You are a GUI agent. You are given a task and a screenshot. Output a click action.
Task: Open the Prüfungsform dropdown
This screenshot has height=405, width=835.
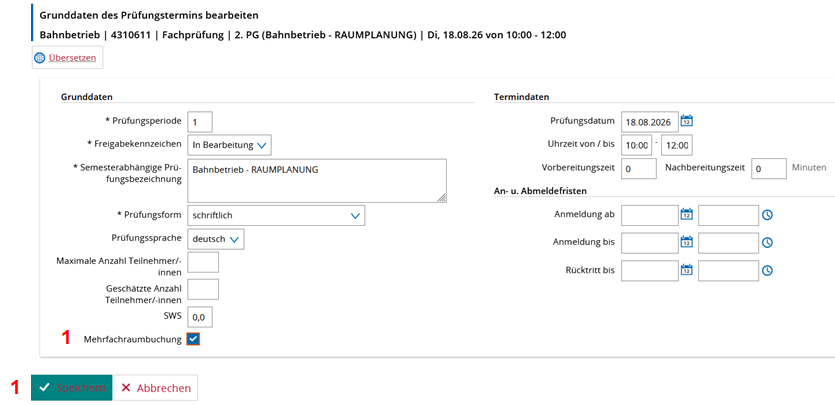point(276,216)
